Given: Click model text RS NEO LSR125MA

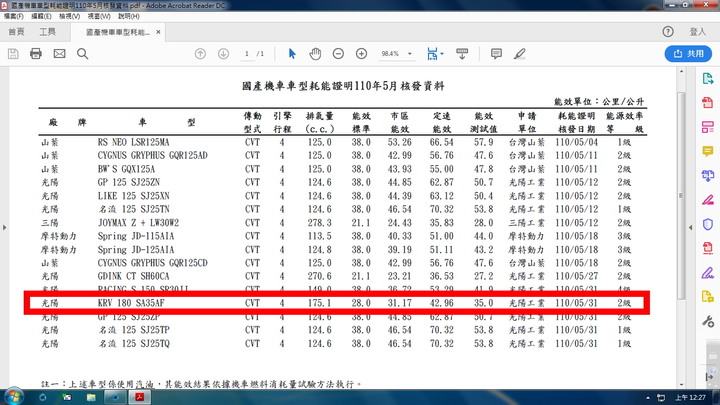Looking at the screenshot, I should tap(133, 142).
